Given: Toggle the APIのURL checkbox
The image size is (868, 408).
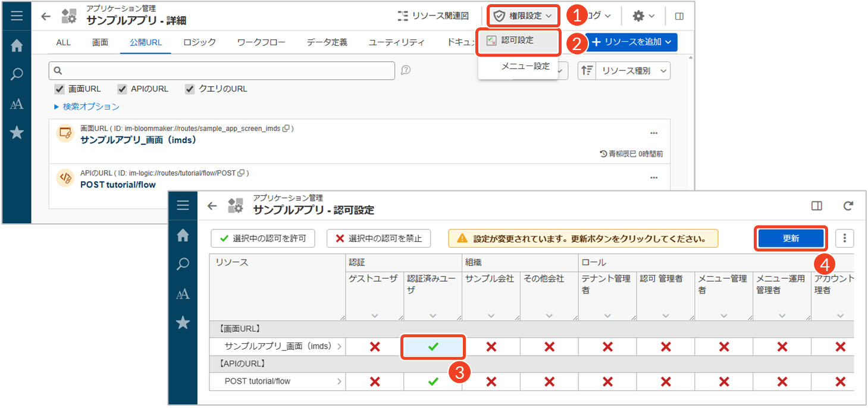Looking at the screenshot, I should point(122,89).
